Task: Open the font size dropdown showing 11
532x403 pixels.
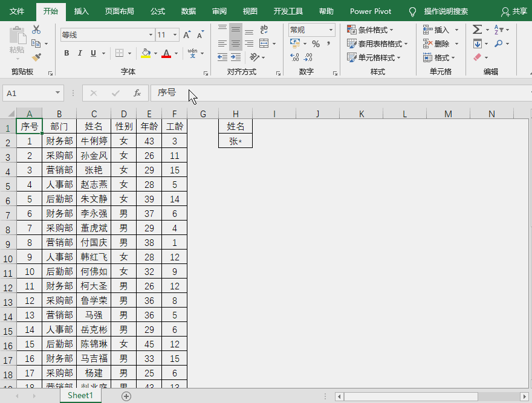Action: tap(175, 34)
